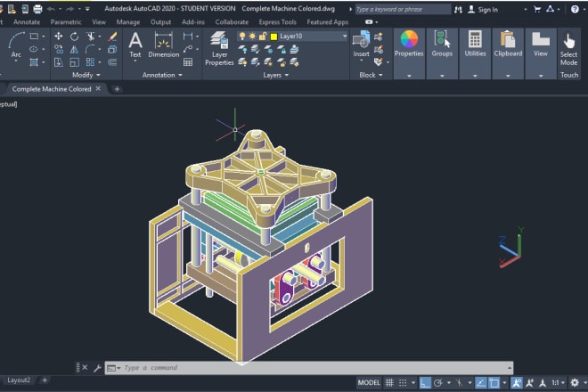This screenshot has width=588, height=392.
Task: Click the yellow Layer10 color swatch
Action: 274,37
